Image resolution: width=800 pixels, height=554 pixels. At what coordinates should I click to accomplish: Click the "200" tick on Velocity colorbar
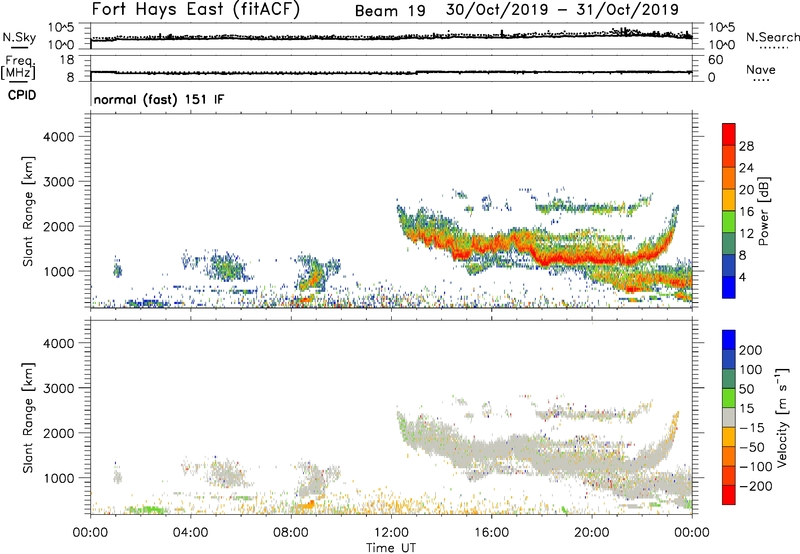click(x=751, y=350)
